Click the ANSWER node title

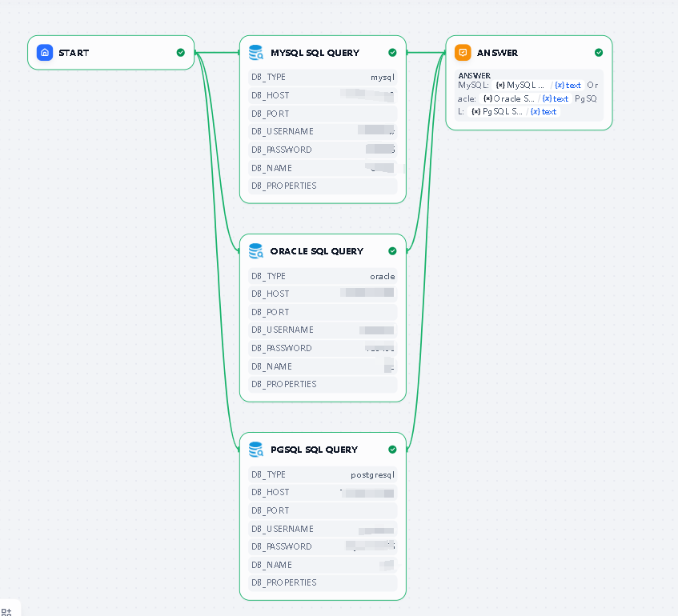[497, 53]
